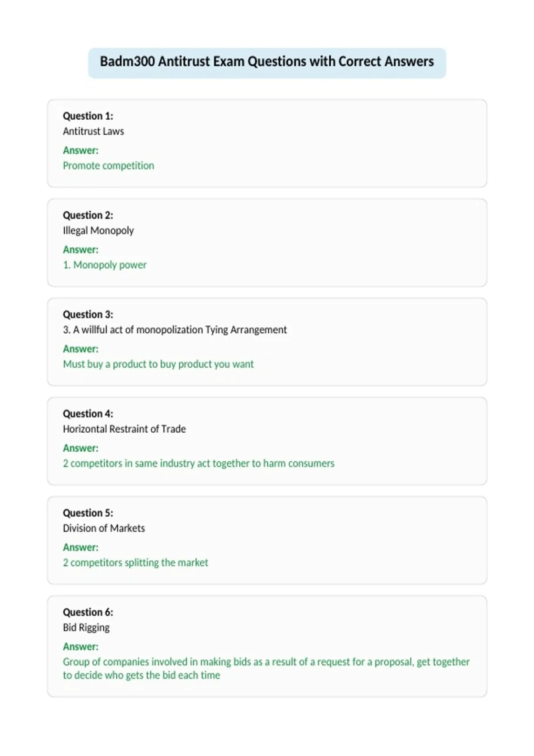
Task: Click the Answer label under Question 5
Action: 81,547
